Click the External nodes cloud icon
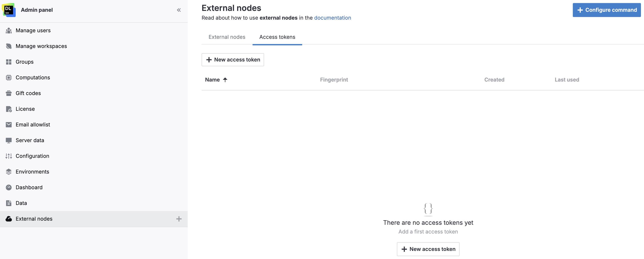The height and width of the screenshot is (259, 644). 8,219
